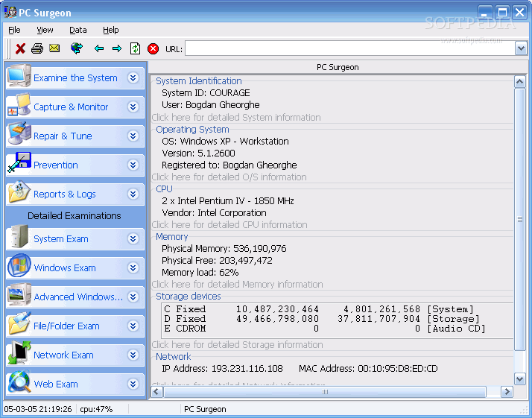Click the vertical scrollbar down arrow
This screenshot has width=532, height=418.
(520, 379)
